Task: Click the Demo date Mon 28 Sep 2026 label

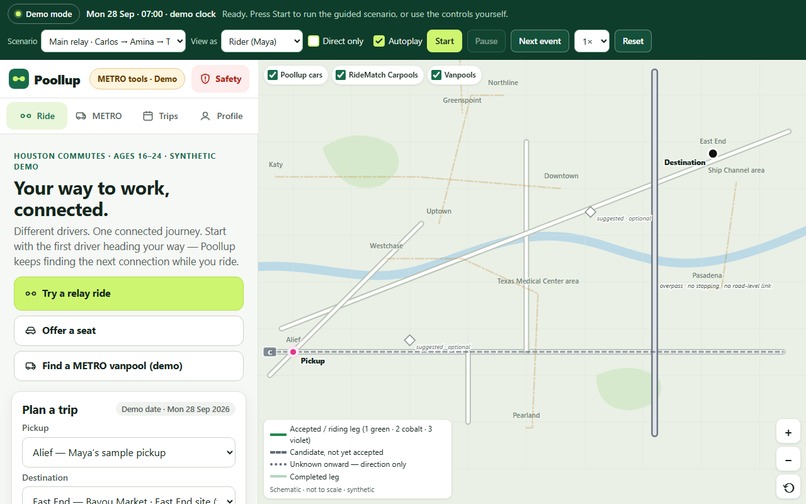Action: [176, 409]
